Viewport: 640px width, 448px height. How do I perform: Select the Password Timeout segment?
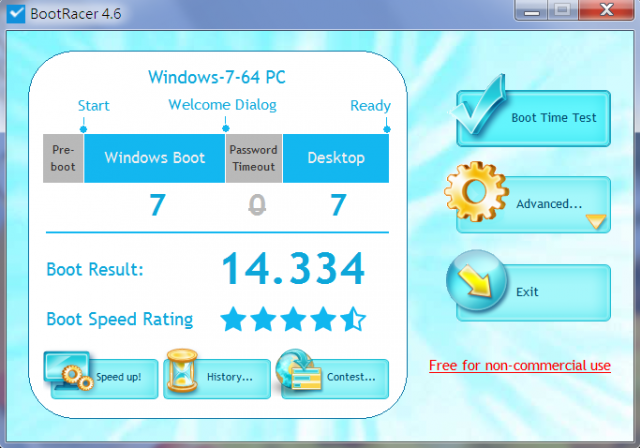coord(253,158)
